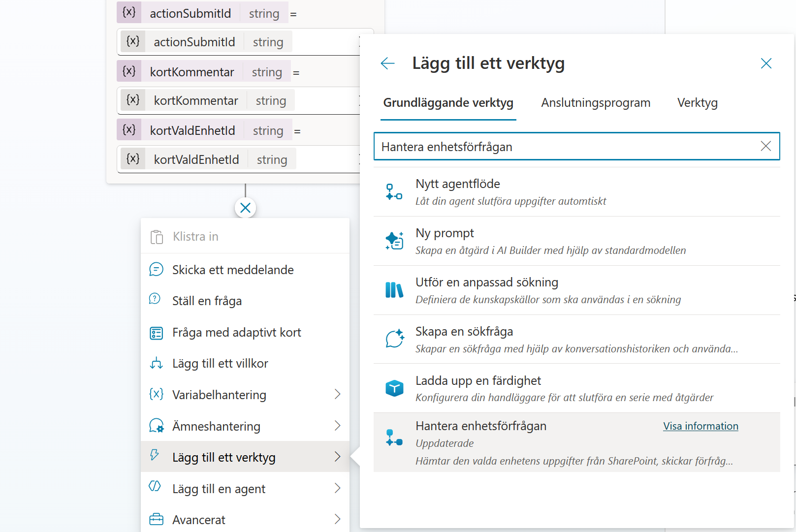
Task: Click the Avancerat briefcase icon
Action: click(x=156, y=519)
